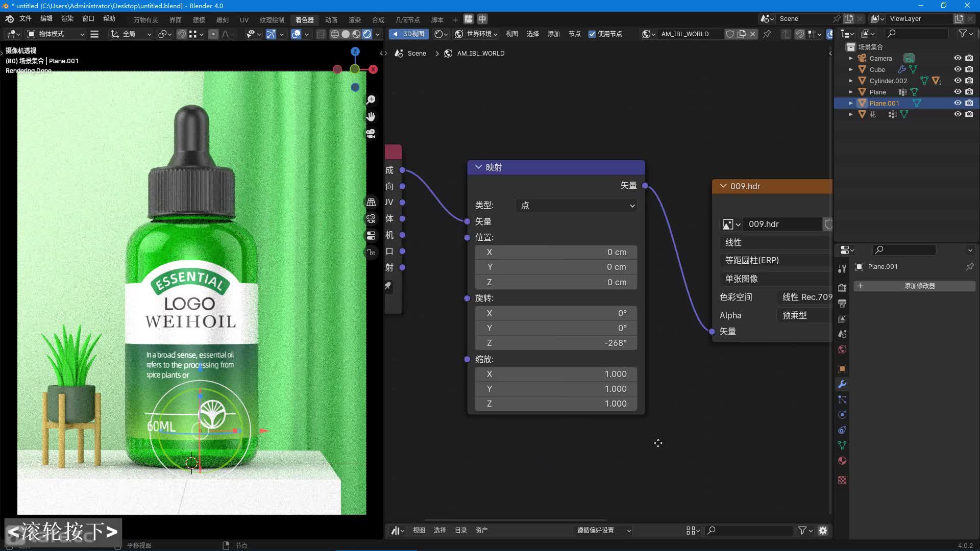Screen dimensions: 980x551
Task: Hide Plane in viewport via eye icon
Action: [x=958, y=92]
